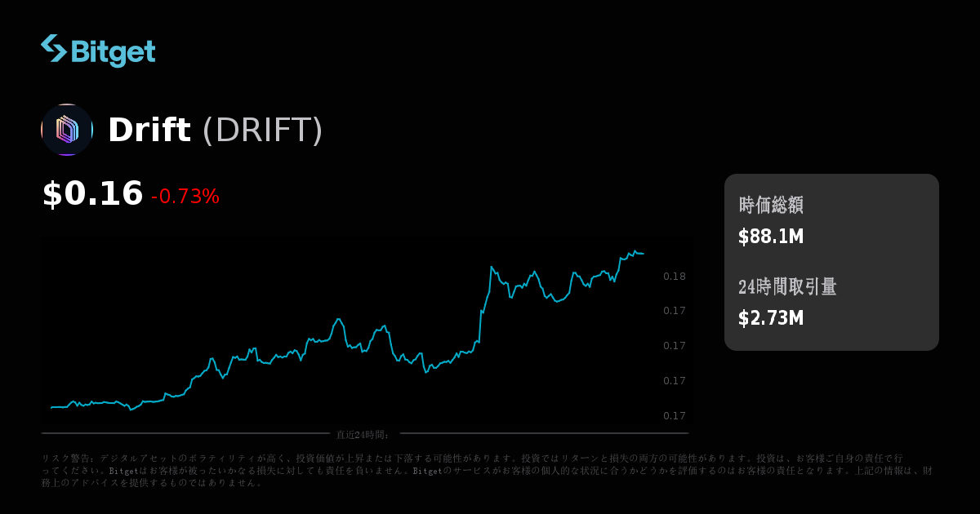The image size is (980, 514).
Task: Click the 24時間取引量 volume label
Action: tap(786, 287)
